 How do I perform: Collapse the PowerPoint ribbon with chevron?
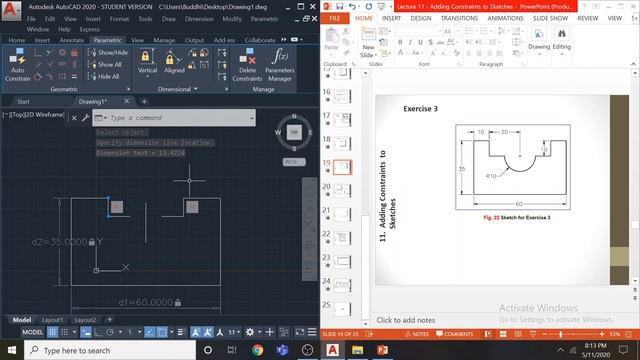(633, 64)
